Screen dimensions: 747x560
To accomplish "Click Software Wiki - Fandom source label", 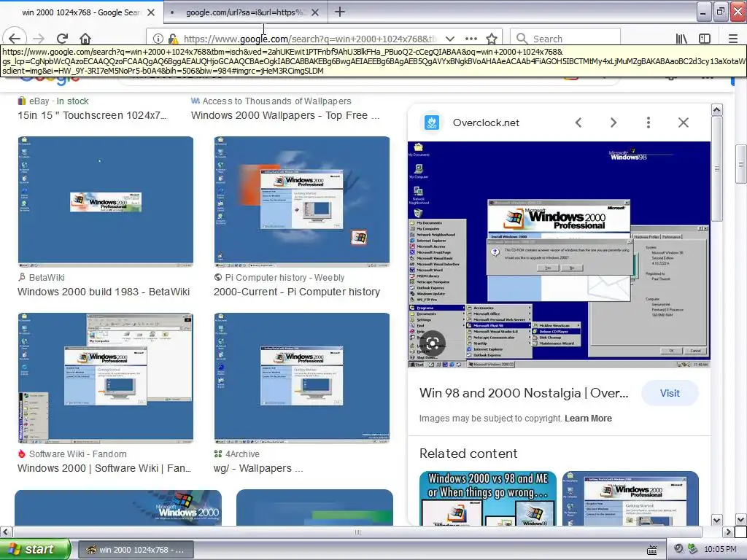I will coord(77,454).
